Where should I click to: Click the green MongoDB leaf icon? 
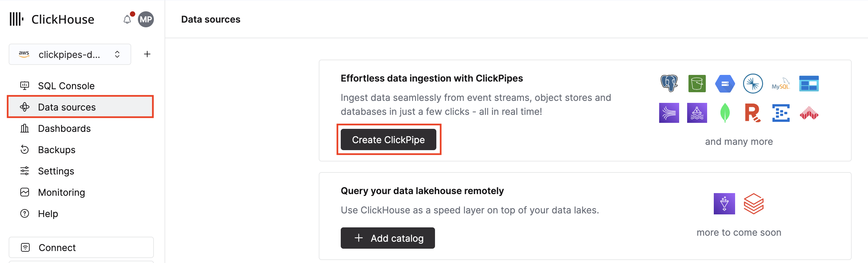(725, 113)
